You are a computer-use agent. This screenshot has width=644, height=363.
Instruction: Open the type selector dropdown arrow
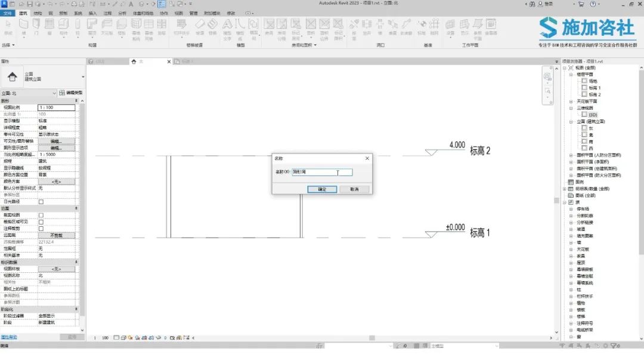83,77
